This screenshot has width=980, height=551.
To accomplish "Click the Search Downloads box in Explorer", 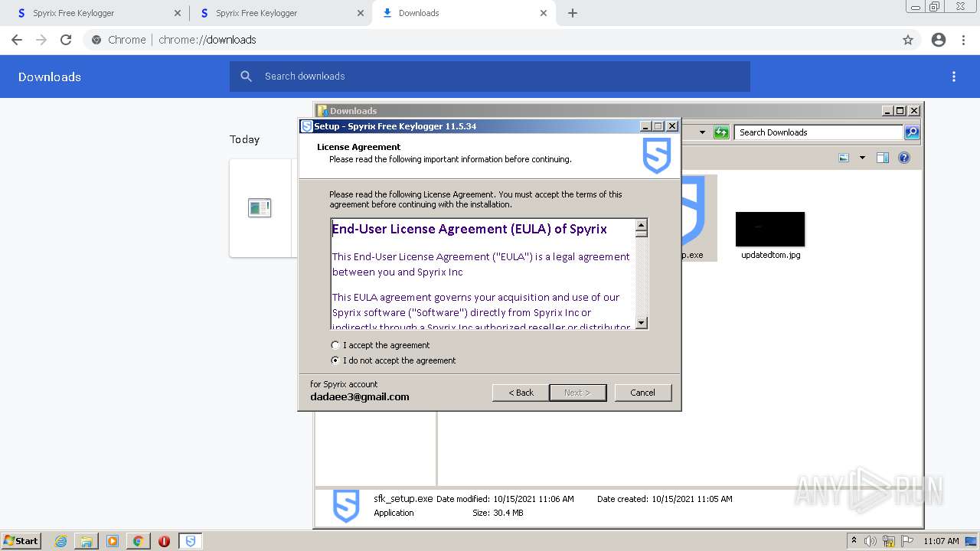I will (818, 132).
